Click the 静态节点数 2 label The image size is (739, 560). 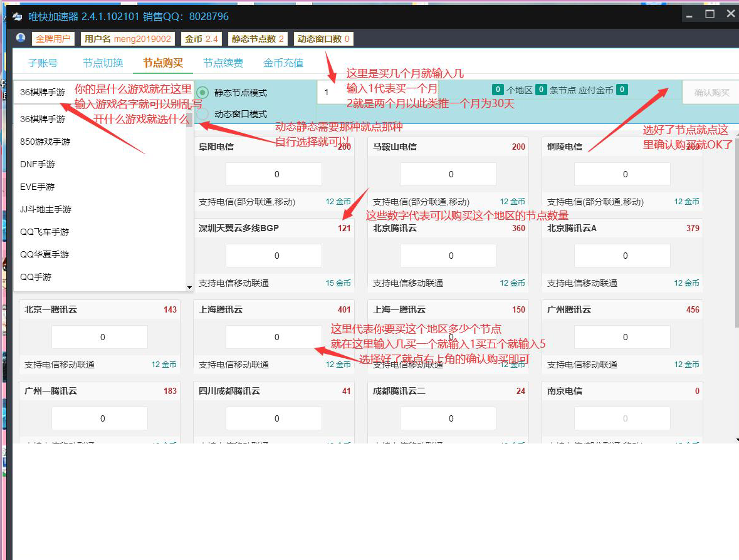(x=258, y=39)
